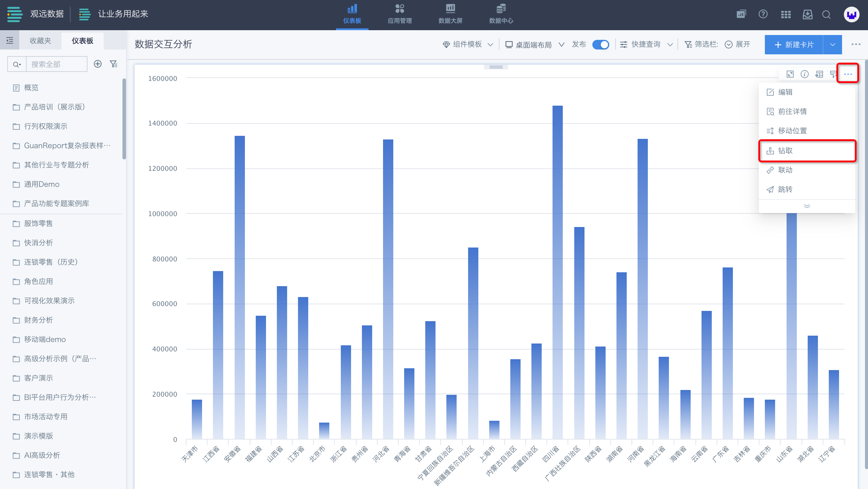
Task: Open the card's three-dot more menu
Action: point(848,74)
